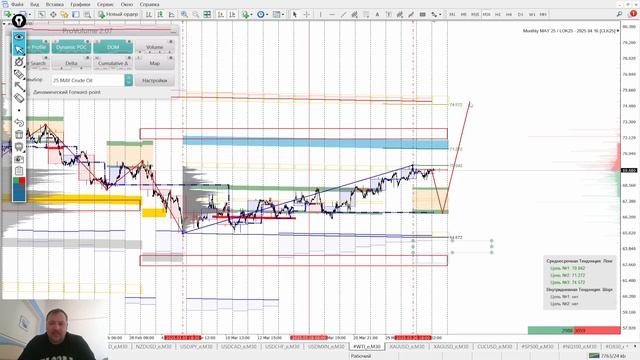Click the Новый ордер button
This screenshot has width=640, height=360.
[x=118, y=14]
